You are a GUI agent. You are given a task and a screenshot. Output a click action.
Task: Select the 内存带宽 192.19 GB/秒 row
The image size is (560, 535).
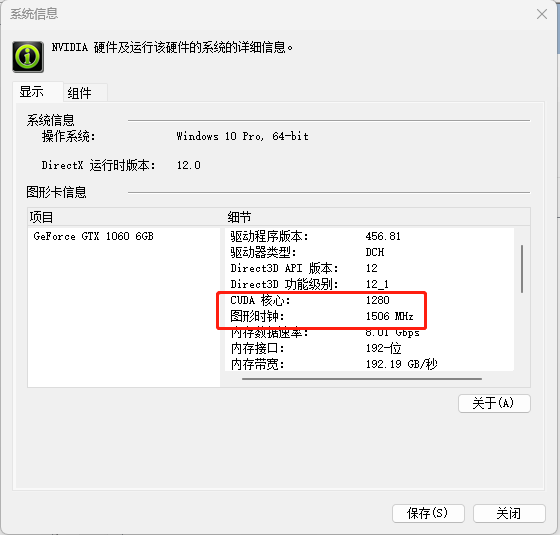[x=370, y=364]
